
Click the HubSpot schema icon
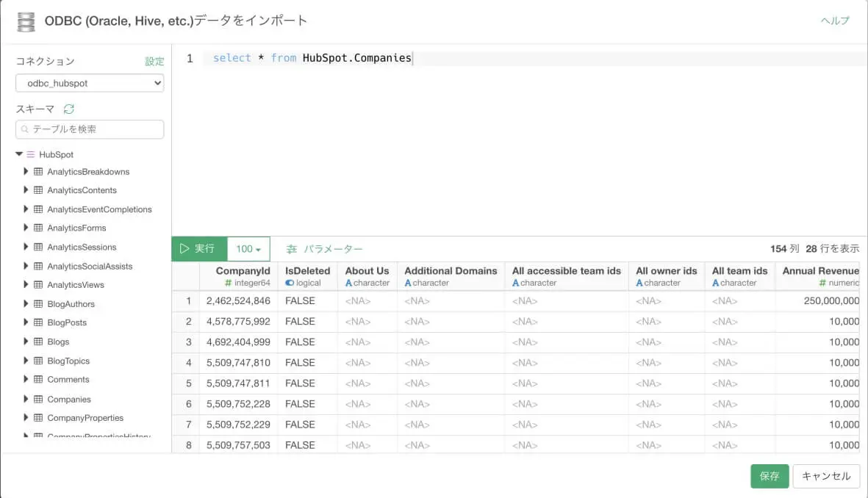click(x=30, y=154)
